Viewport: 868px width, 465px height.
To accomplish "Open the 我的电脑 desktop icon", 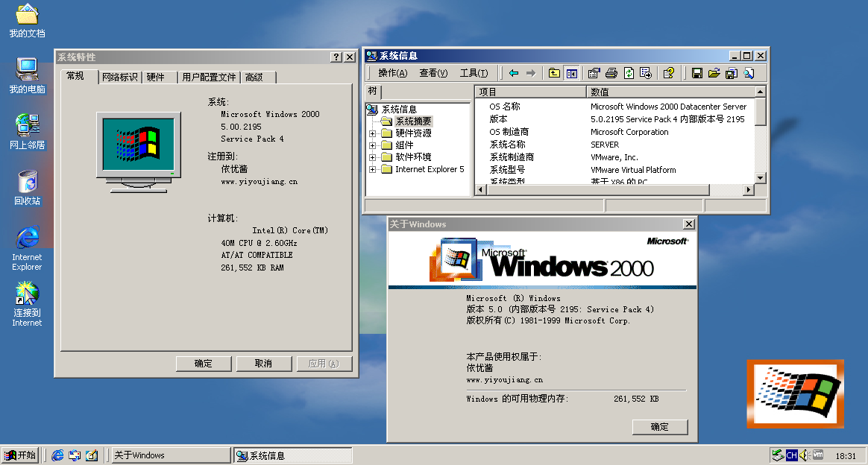I will coord(27,76).
